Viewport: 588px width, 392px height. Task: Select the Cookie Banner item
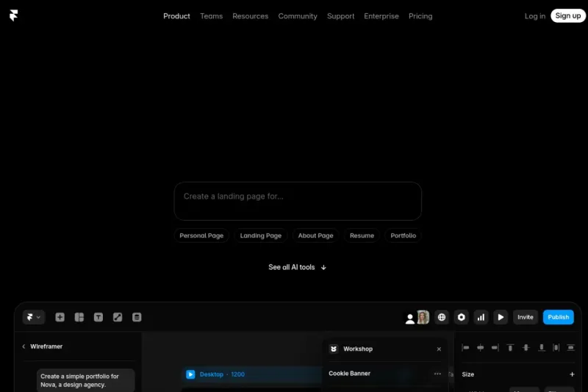350,373
